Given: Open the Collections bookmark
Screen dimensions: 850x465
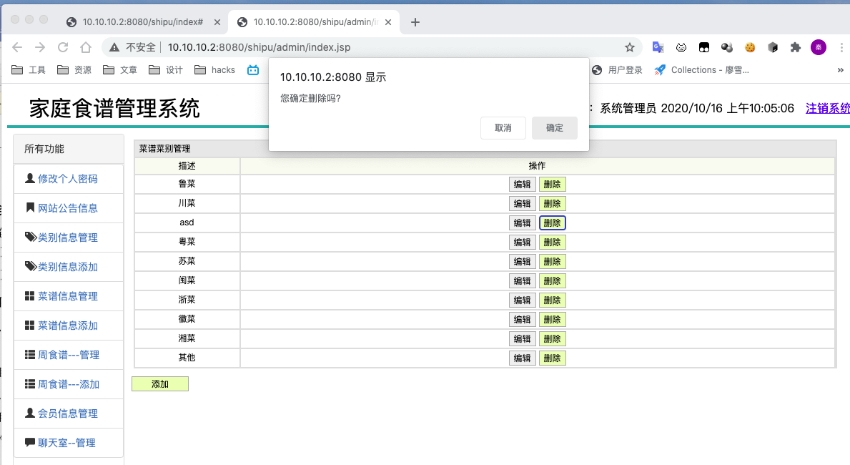Looking at the screenshot, I should pos(702,70).
